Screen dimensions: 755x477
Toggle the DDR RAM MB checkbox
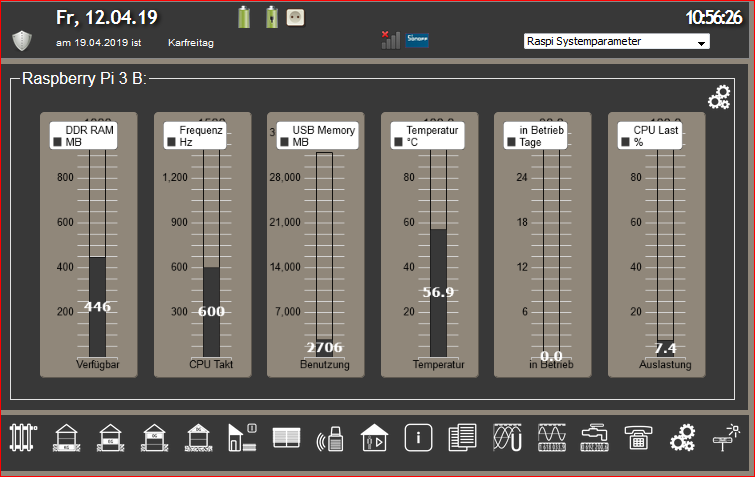pyautogui.click(x=58, y=143)
